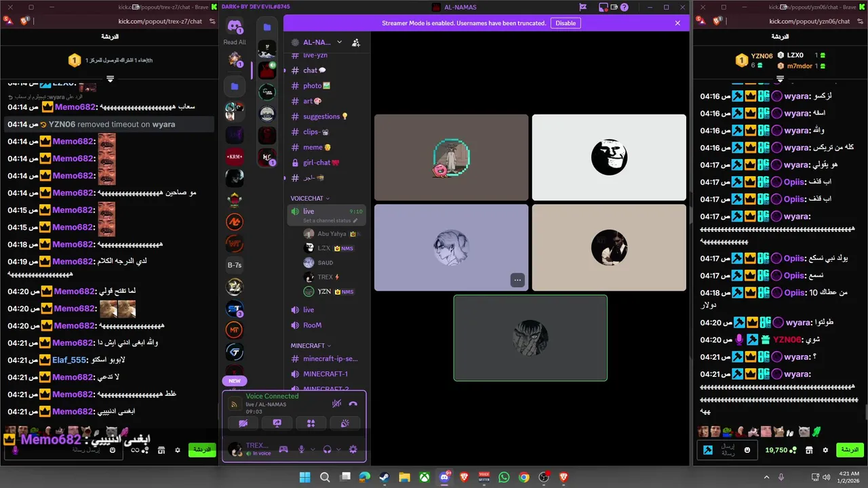
Task: Toggle noise suppression in the voice panel
Action: click(x=336, y=404)
